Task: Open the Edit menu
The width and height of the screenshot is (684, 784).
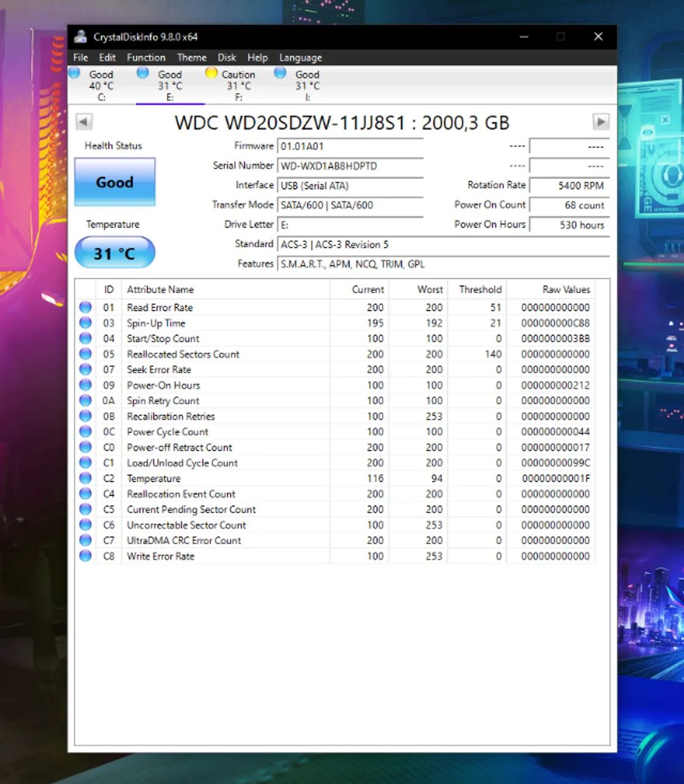Action: (107, 58)
